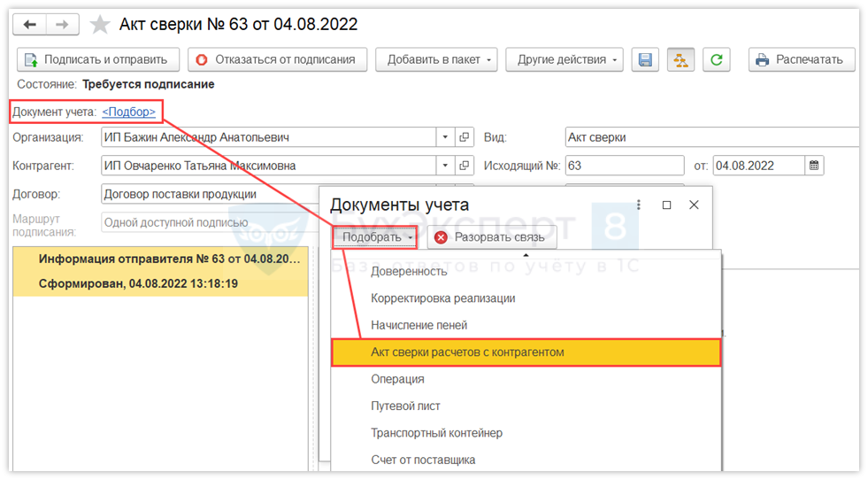Click the Исходящий № input field

pyautogui.click(x=624, y=166)
